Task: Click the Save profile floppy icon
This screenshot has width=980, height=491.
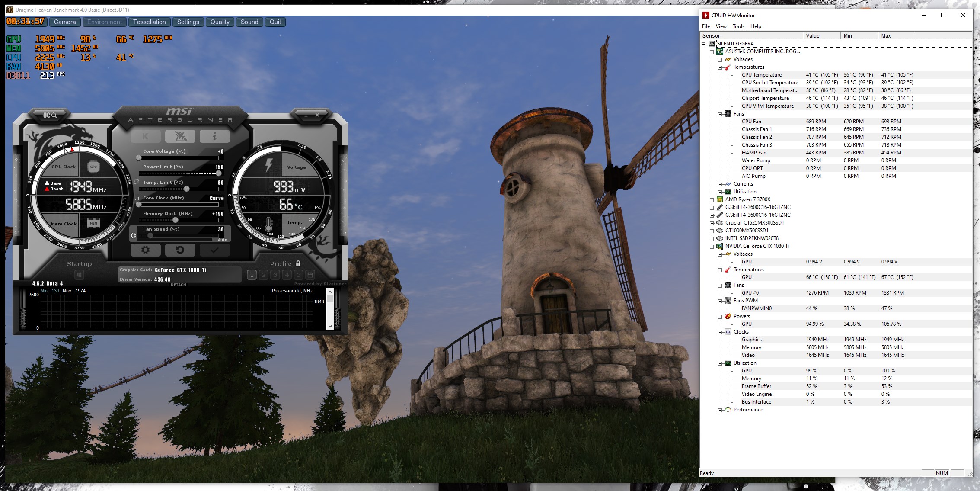Action: coord(310,275)
